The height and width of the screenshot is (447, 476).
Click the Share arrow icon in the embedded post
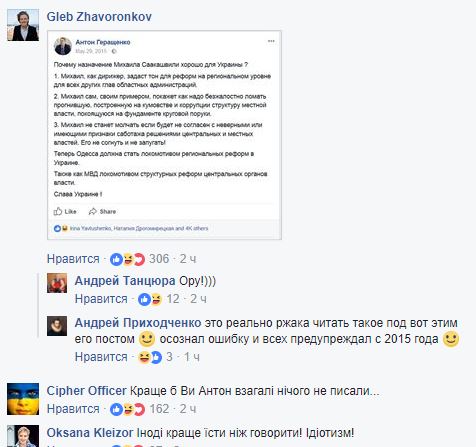tap(93, 211)
